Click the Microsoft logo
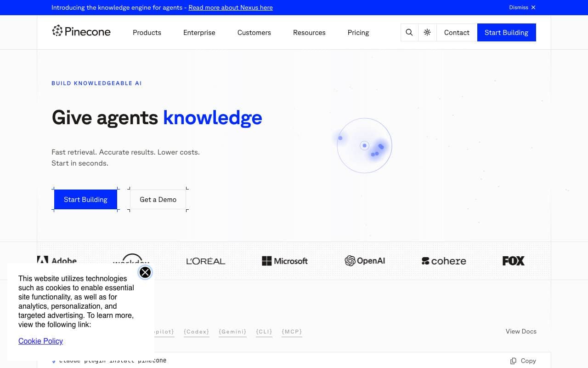 coord(285,261)
